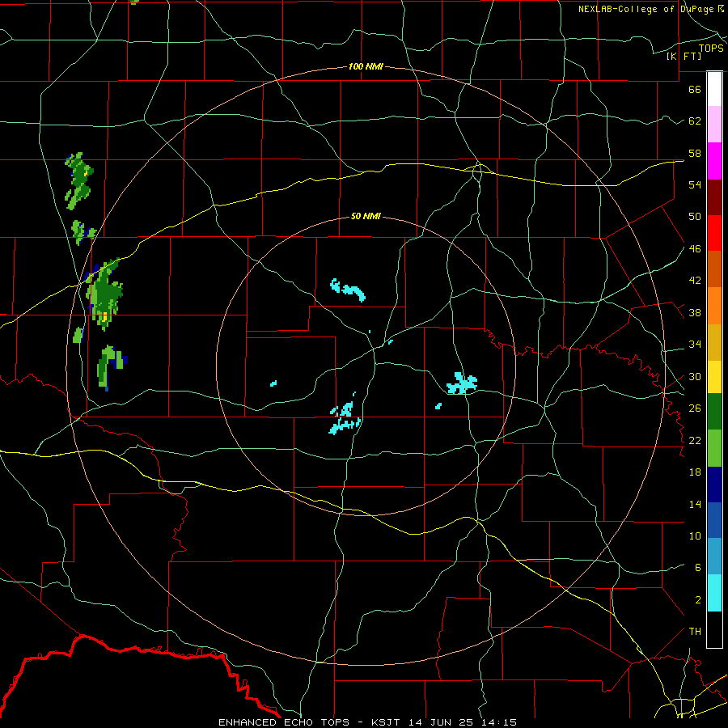Select the 50 NMI range ring label
728x728 pixels.
click(366, 216)
